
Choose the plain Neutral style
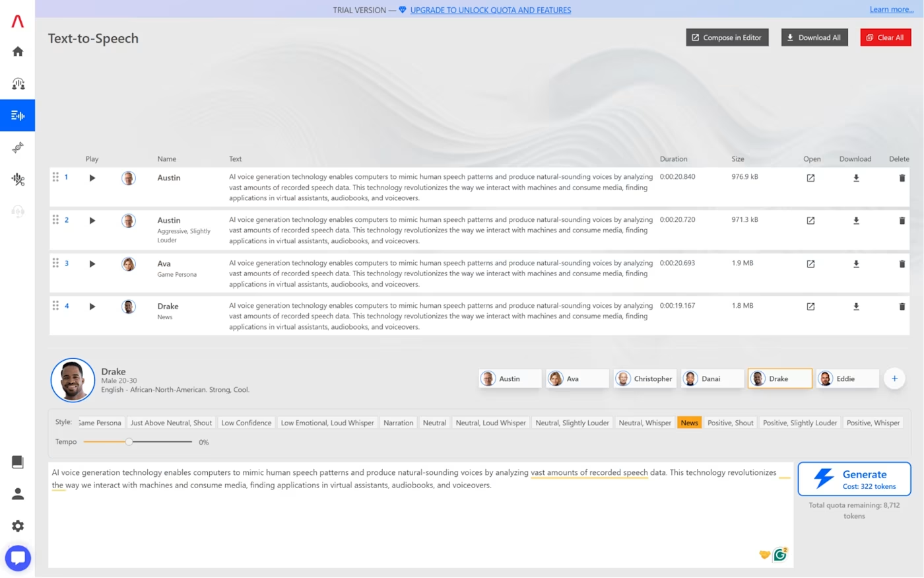click(434, 423)
